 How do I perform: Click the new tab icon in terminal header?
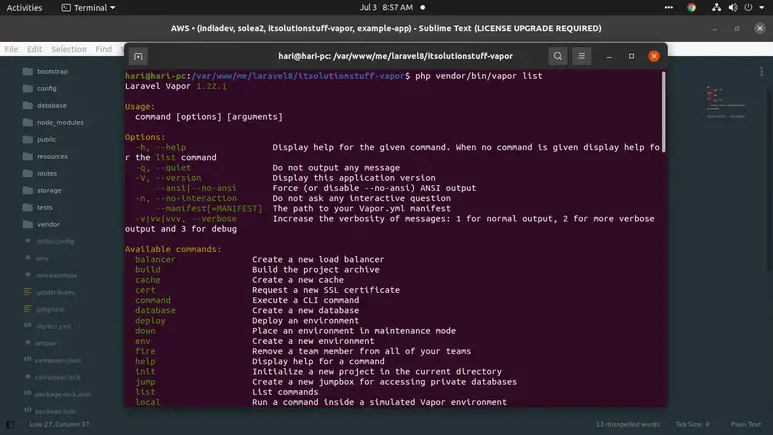pyautogui.click(x=138, y=56)
